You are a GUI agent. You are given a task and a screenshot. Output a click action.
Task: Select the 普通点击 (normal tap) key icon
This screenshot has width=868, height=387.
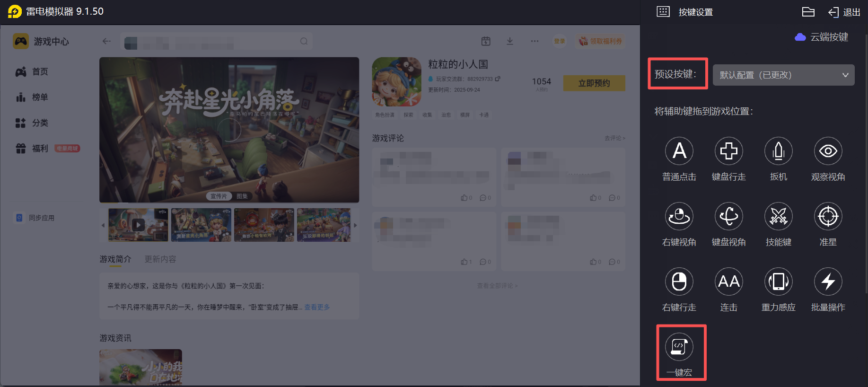click(x=679, y=151)
